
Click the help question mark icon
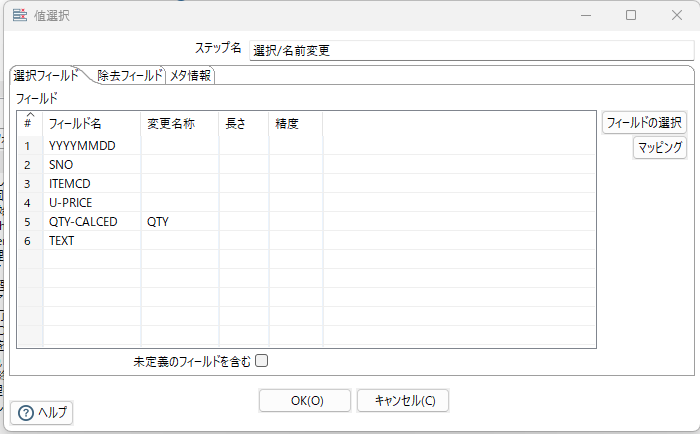(25, 413)
